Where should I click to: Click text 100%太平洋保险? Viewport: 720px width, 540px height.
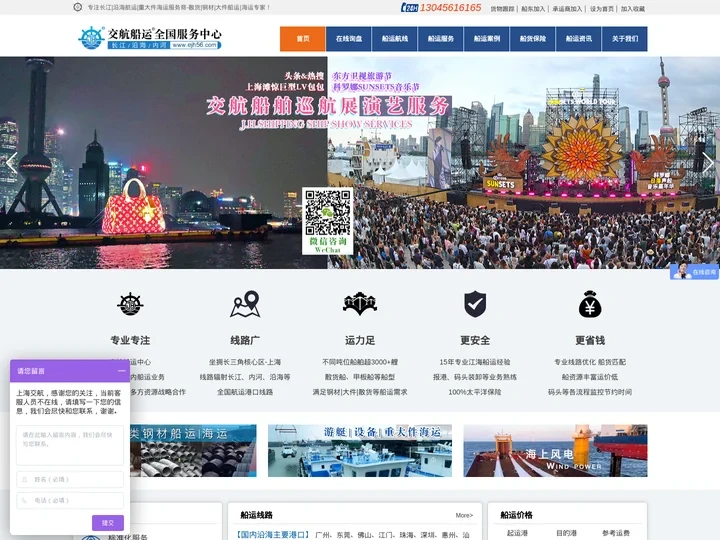click(x=475, y=392)
